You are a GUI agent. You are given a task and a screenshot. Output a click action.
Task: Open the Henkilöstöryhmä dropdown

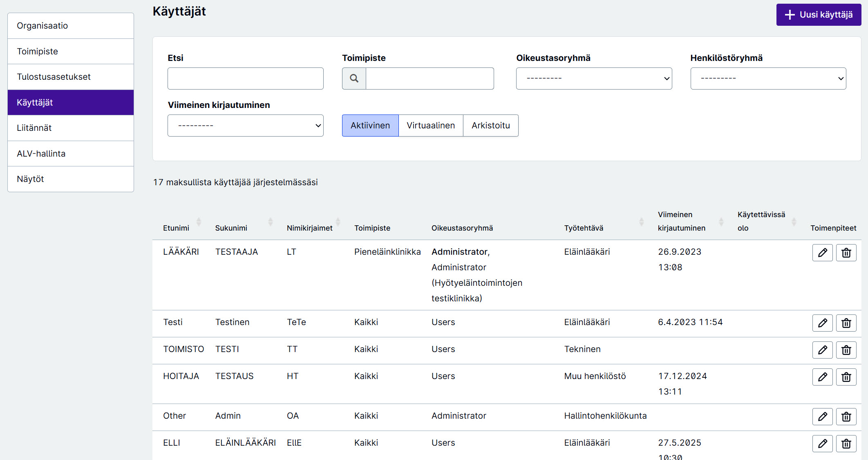[768, 79]
